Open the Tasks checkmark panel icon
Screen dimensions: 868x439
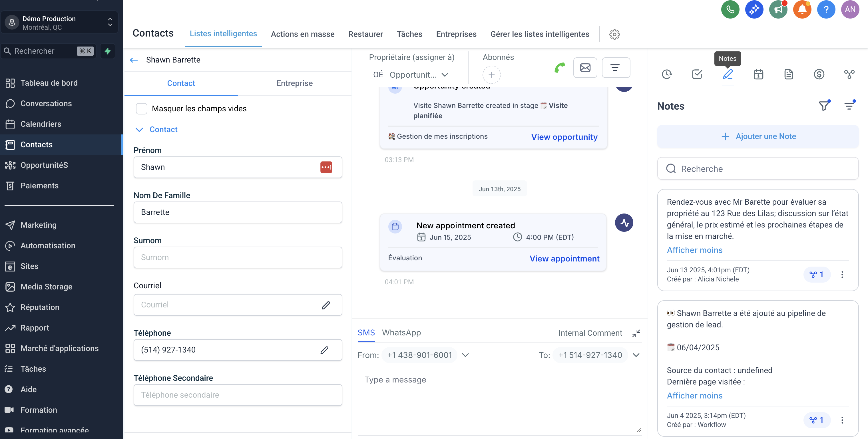(x=697, y=74)
